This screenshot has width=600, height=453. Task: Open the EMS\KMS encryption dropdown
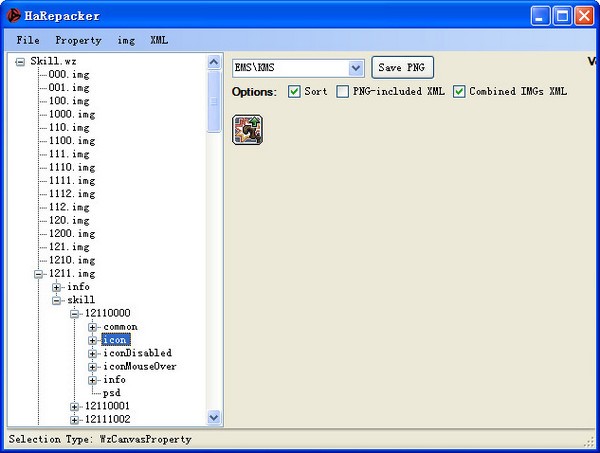tap(356, 68)
